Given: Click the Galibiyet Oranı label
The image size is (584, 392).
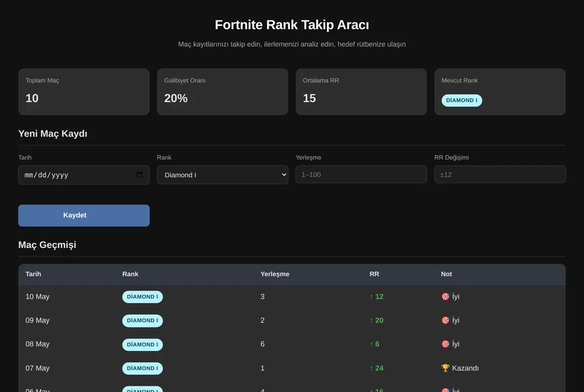Looking at the screenshot, I should pos(185,81).
